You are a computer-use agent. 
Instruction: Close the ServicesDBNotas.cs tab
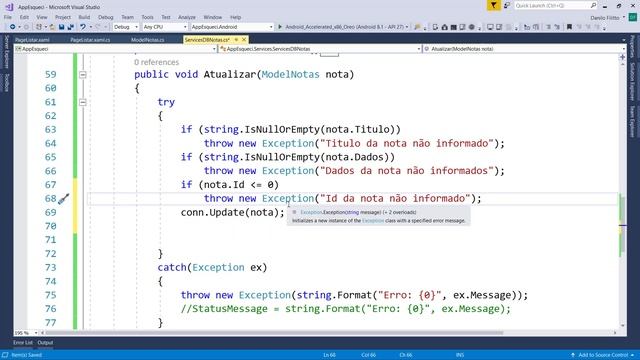[x=244, y=40]
